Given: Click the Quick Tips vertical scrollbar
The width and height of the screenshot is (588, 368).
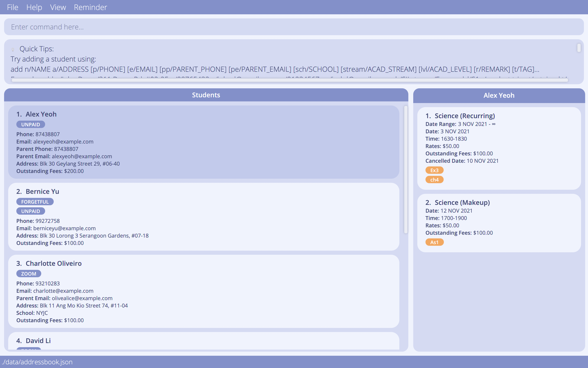Looking at the screenshot, I should click(579, 48).
